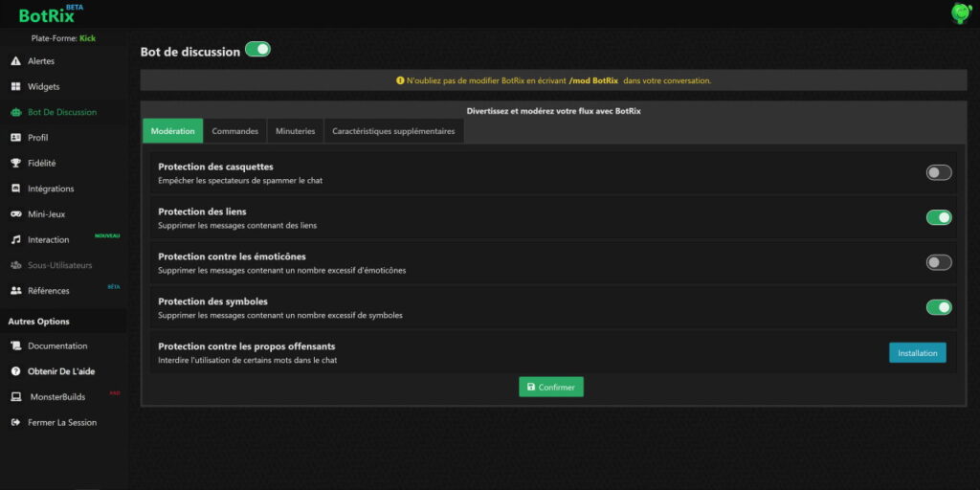Click the /mod BotRix command text

click(x=593, y=80)
